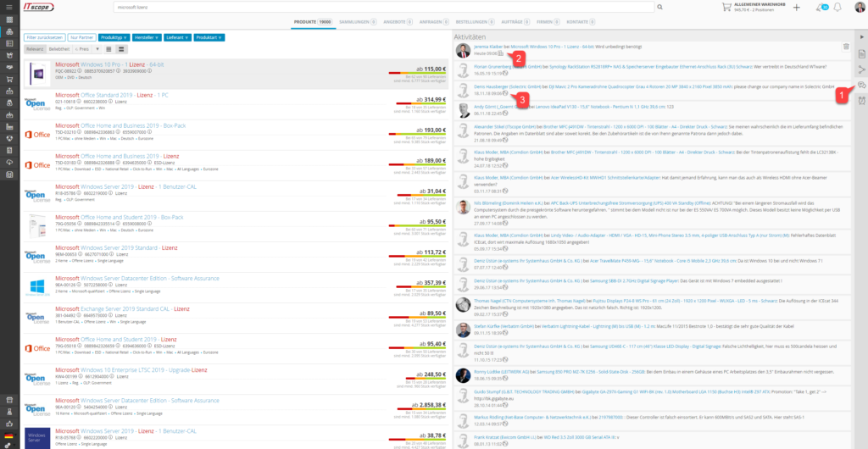
Task: Click the flask icon in left sidebar
Action: (9, 412)
